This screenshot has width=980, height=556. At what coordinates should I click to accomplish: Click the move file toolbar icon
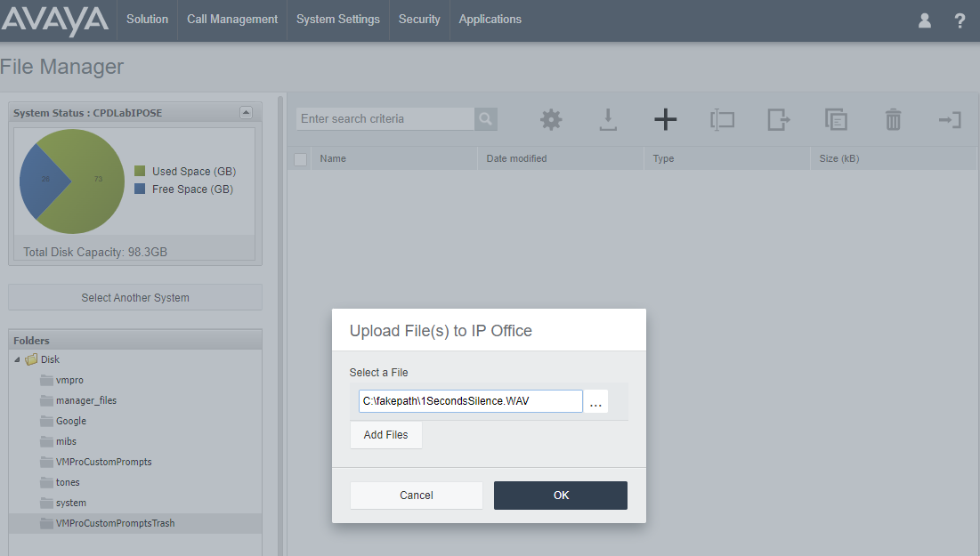[x=779, y=119]
